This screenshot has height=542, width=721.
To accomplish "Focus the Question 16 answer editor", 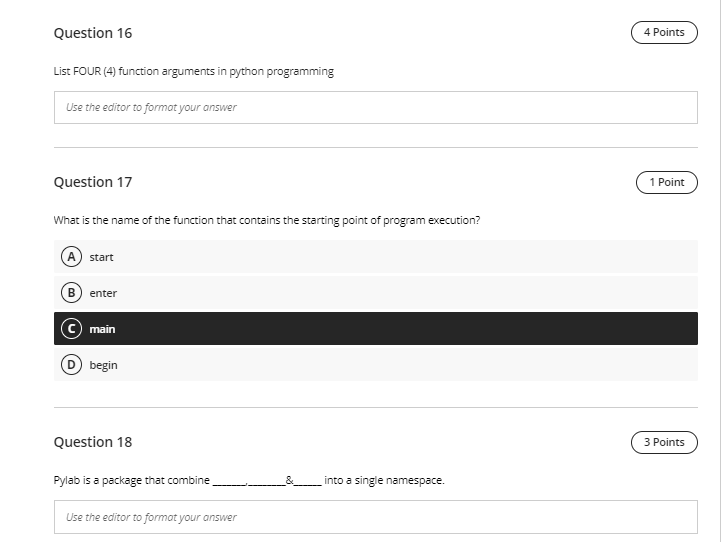I will [x=376, y=108].
